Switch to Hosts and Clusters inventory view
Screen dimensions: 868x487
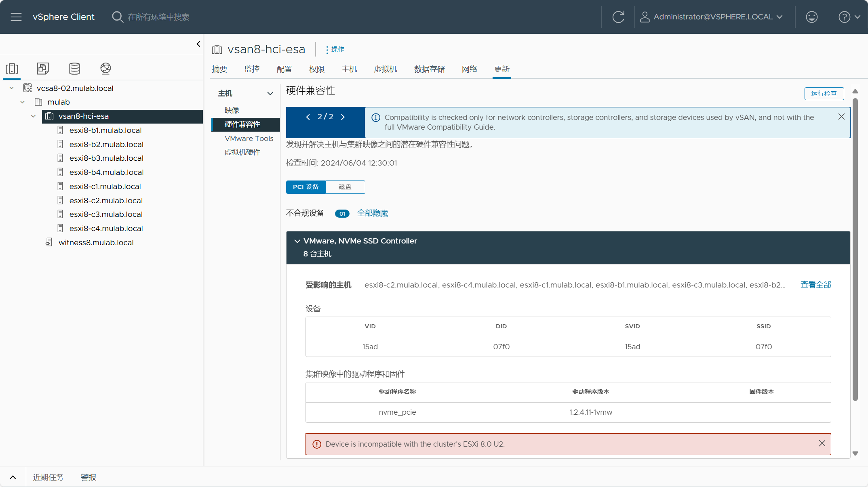pos(12,68)
